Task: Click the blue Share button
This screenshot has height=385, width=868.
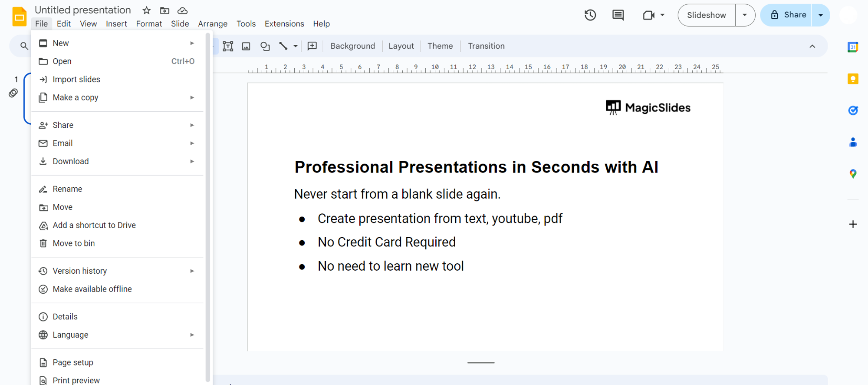Action: pos(786,15)
